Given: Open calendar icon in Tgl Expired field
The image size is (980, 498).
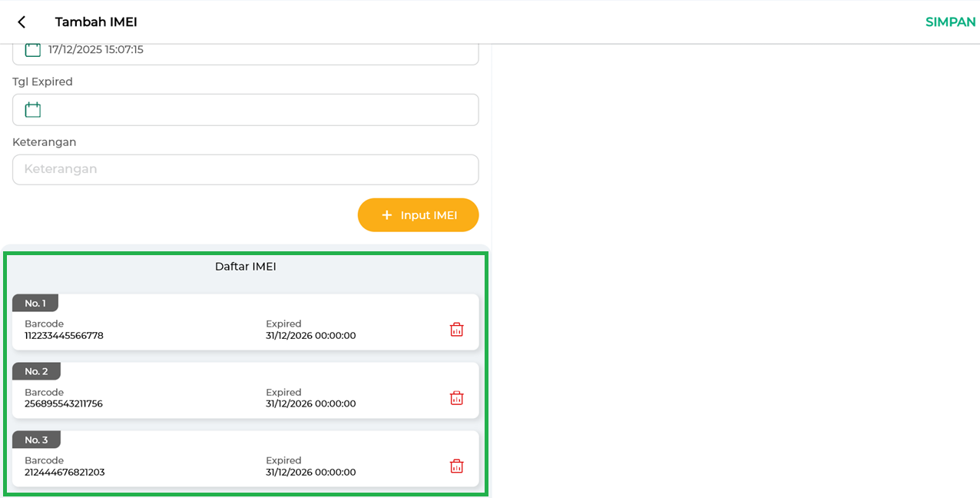Looking at the screenshot, I should tap(32, 110).
